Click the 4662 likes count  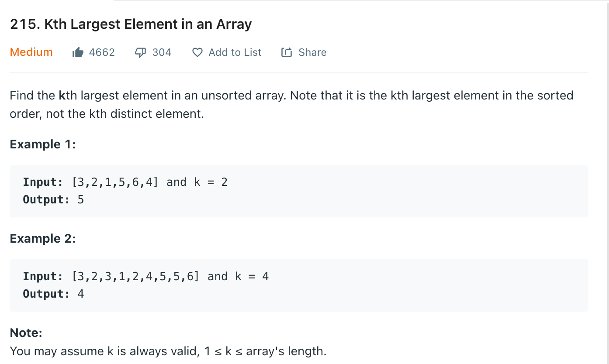(x=102, y=52)
